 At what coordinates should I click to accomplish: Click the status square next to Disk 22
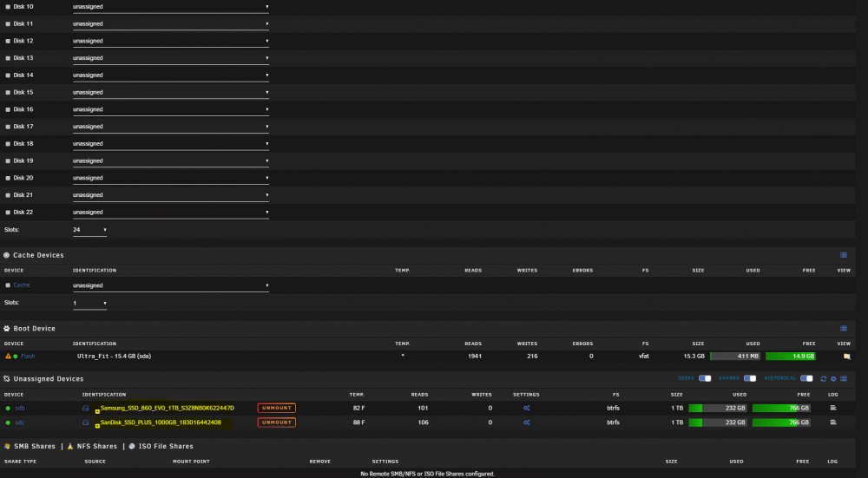point(8,213)
